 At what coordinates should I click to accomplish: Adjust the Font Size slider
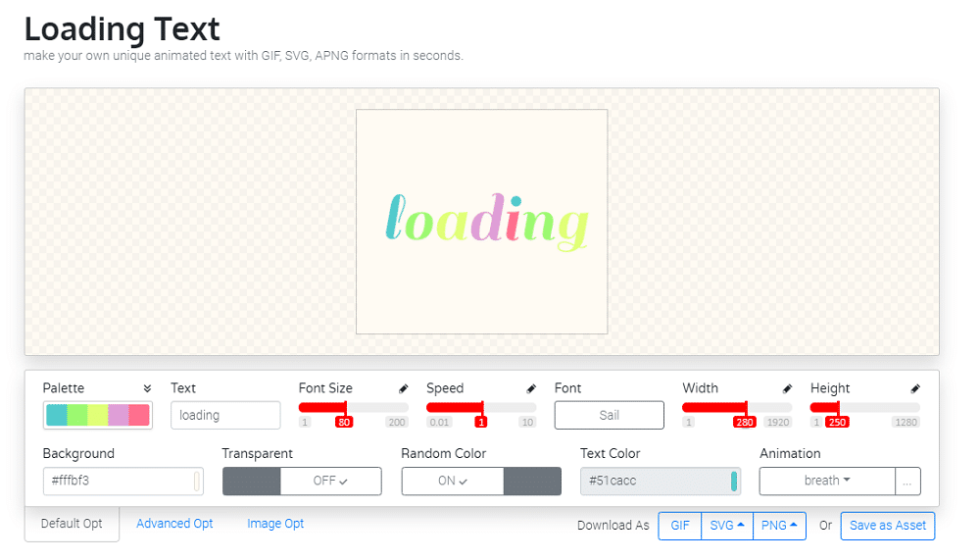pyautogui.click(x=353, y=407)
